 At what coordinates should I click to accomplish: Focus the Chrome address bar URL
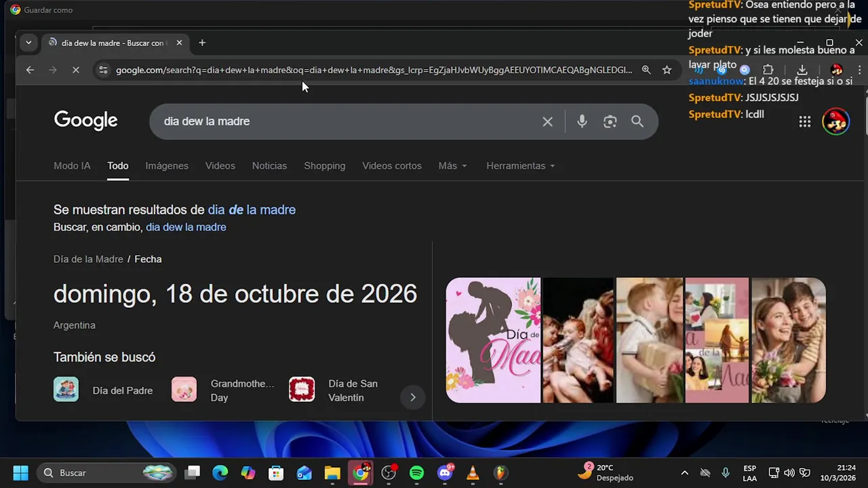tap(373, 70)
